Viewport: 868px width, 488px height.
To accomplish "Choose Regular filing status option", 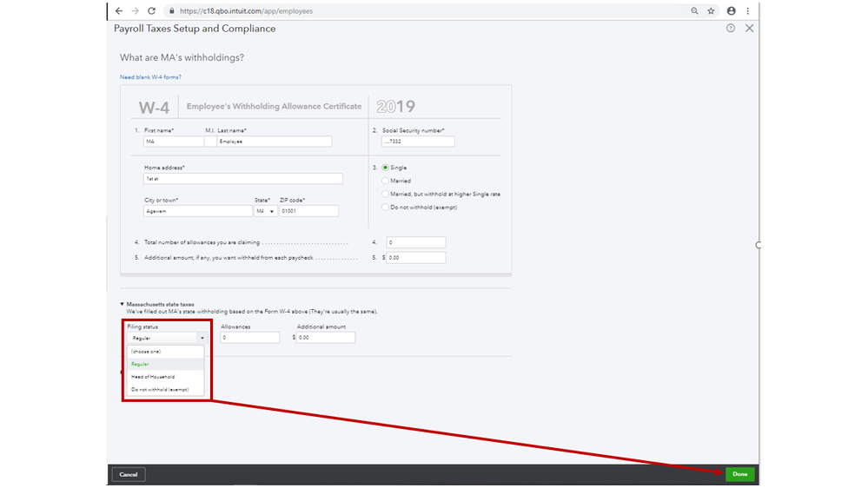I will [166, 364].
